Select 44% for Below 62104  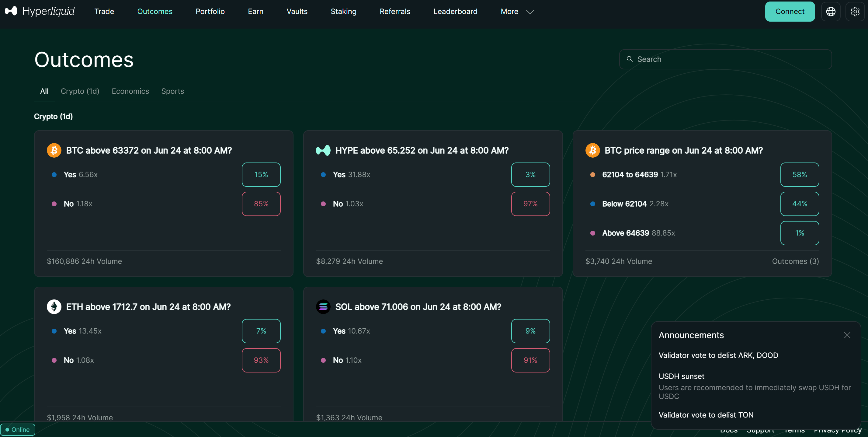click(x=800, y=204)
